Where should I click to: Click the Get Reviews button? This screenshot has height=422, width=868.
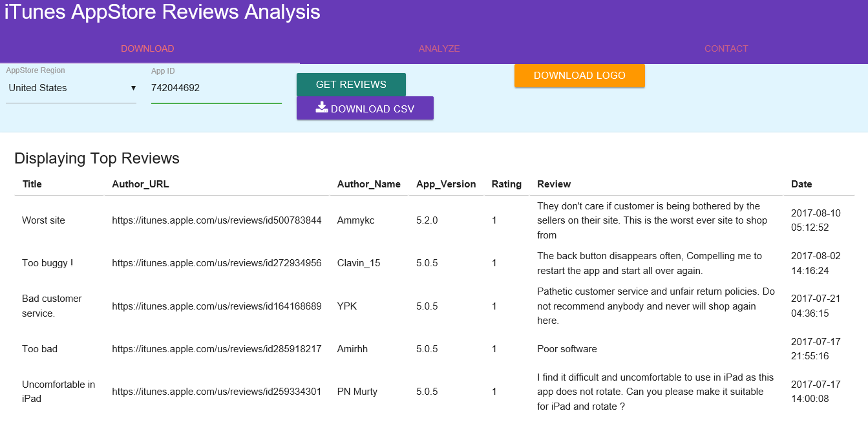351,85
